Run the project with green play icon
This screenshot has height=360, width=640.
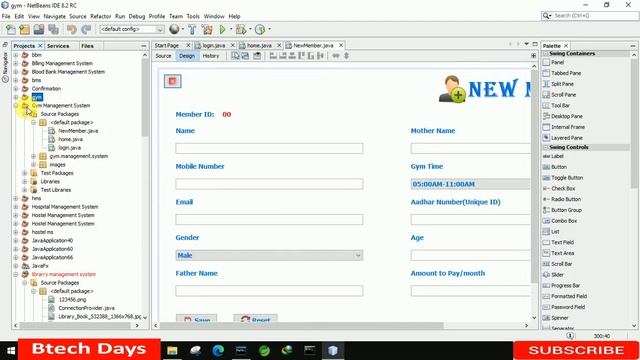coord(222,29)
